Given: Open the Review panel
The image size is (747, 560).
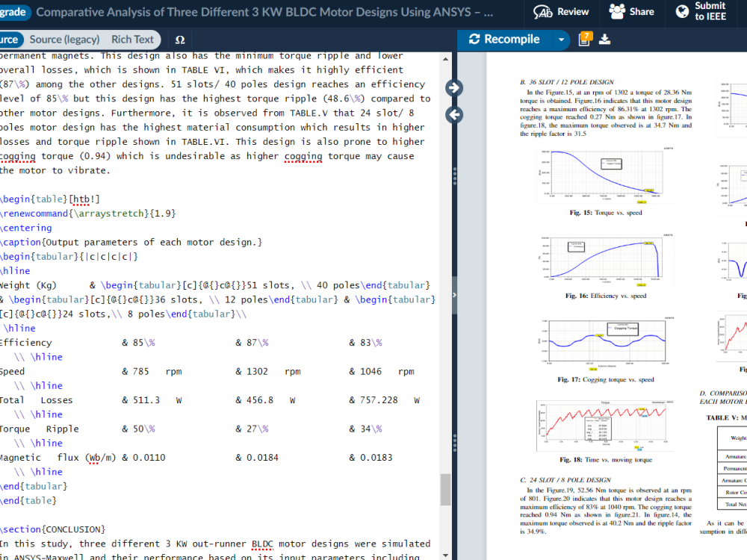Looking at the screenshot, I should coord(562,13).
